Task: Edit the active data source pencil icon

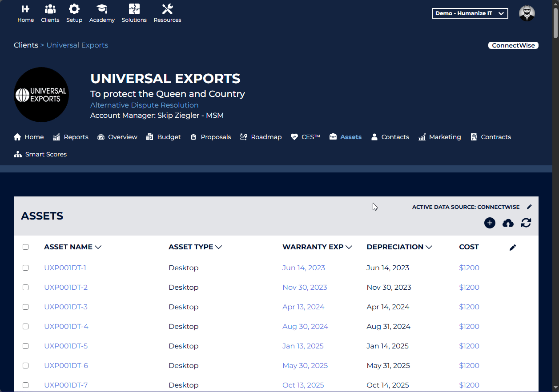Action: tap(529, 206)
